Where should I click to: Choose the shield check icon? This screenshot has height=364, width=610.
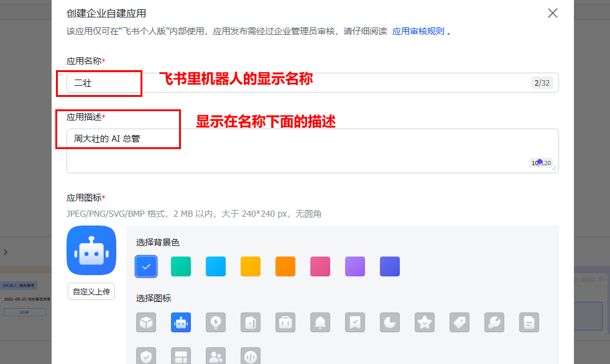146,355
